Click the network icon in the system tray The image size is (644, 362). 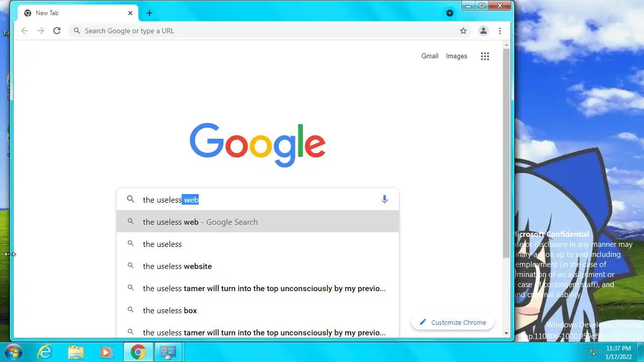[x=594, y=352]
